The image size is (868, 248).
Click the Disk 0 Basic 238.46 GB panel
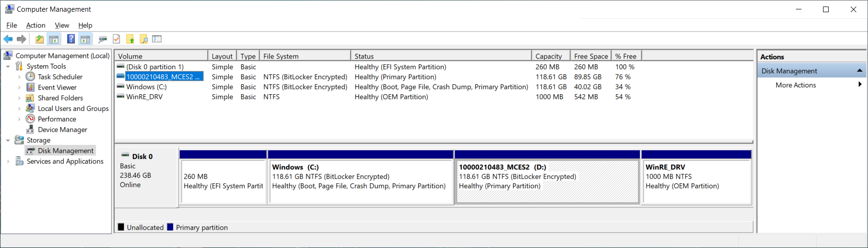[x=147, y=177]
